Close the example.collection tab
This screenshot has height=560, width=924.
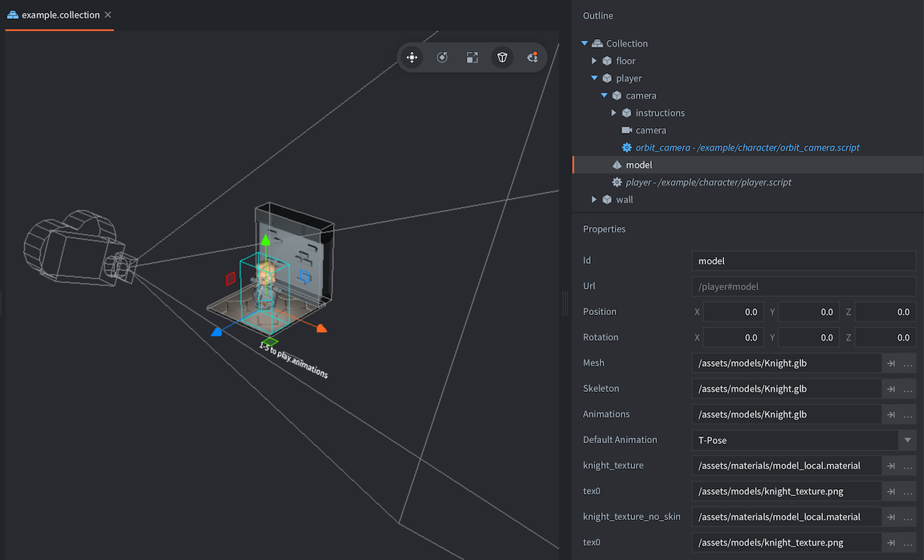pos(108,15)
